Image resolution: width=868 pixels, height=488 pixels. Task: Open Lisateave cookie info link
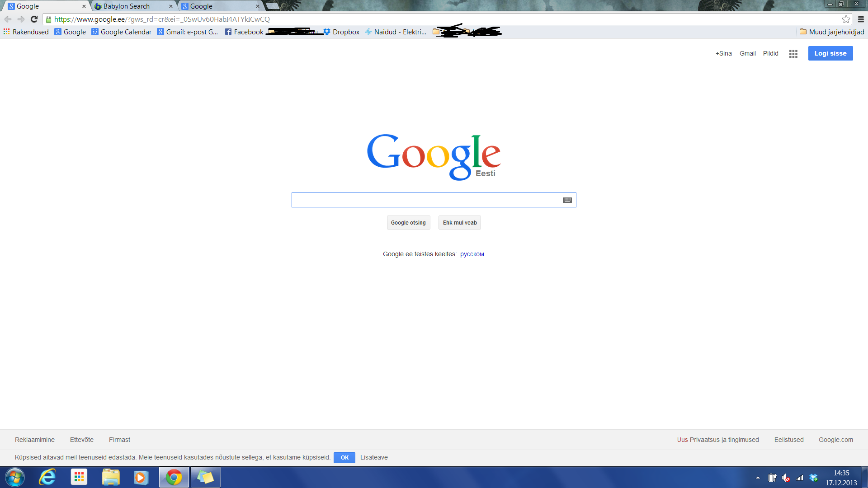point(374,457)
